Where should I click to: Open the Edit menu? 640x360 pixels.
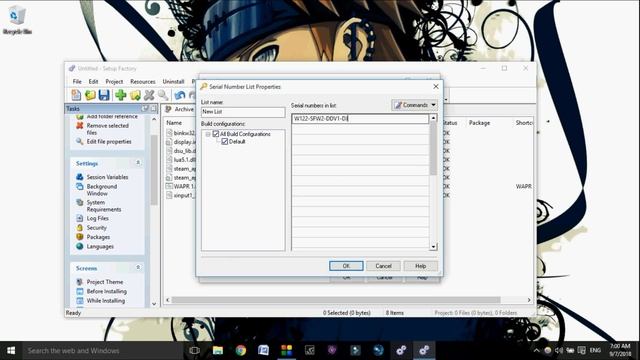(93, 82)
